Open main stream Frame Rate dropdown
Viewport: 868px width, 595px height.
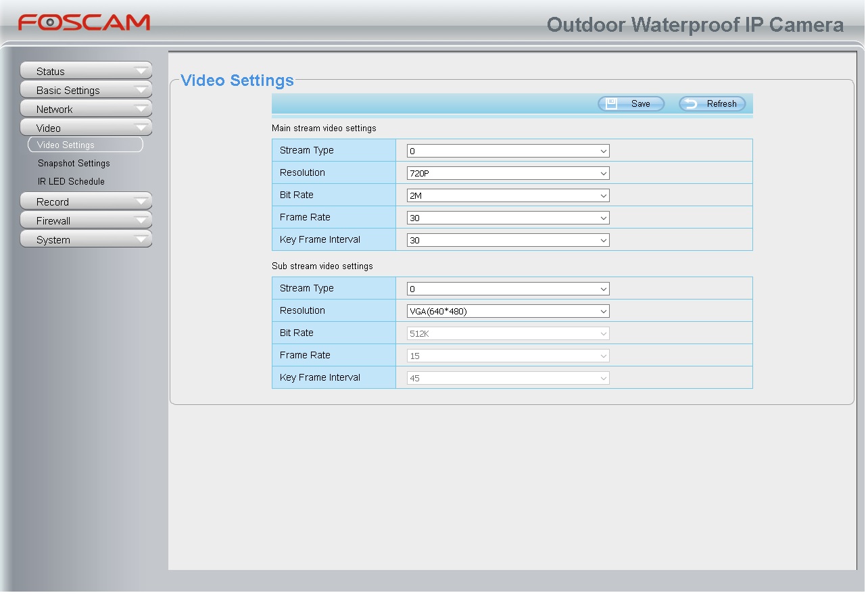[508, 218]
